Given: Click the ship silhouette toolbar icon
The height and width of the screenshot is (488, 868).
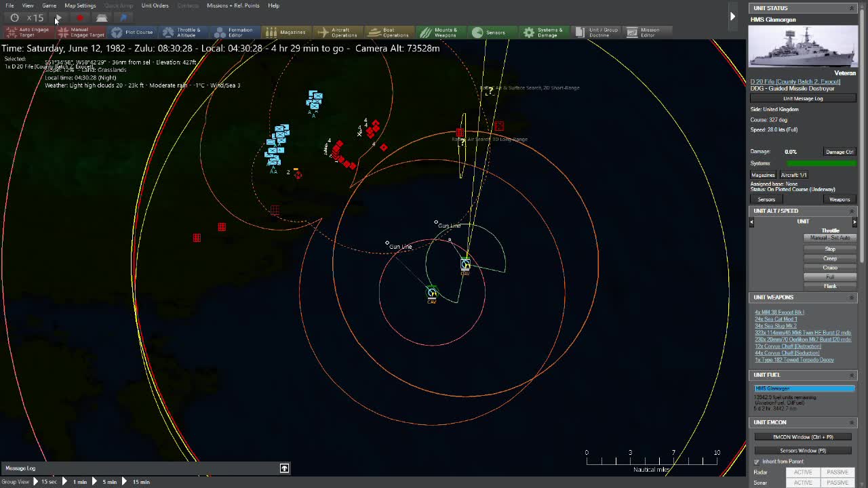Looking at the screenshot, I should (x=102, y=18).
